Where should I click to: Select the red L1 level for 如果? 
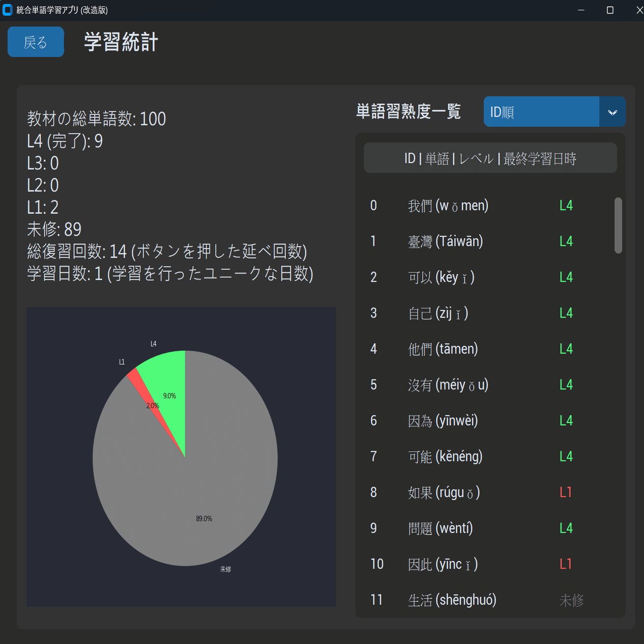coord(565,492)
